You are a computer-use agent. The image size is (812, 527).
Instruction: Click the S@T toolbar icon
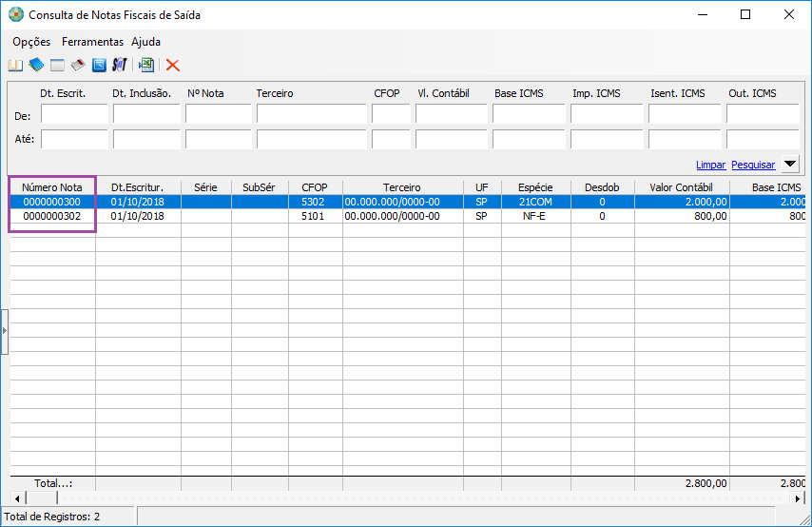coord(120,66)
